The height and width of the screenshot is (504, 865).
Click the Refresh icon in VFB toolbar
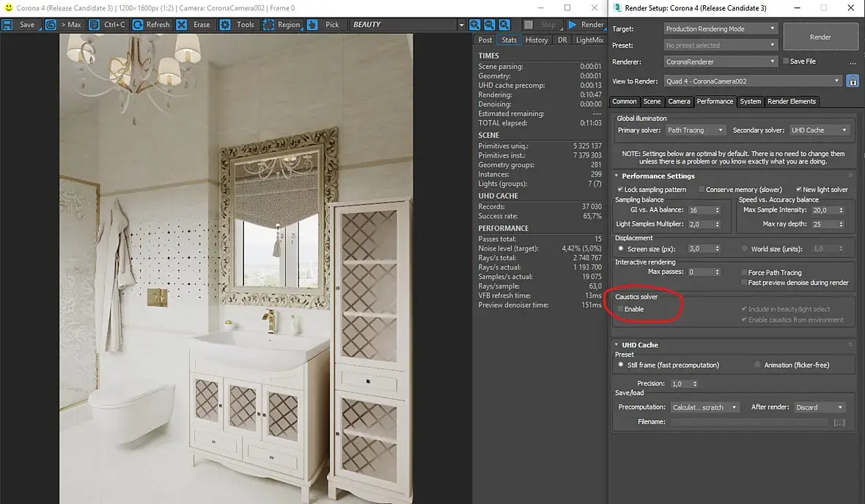[138, 25]
